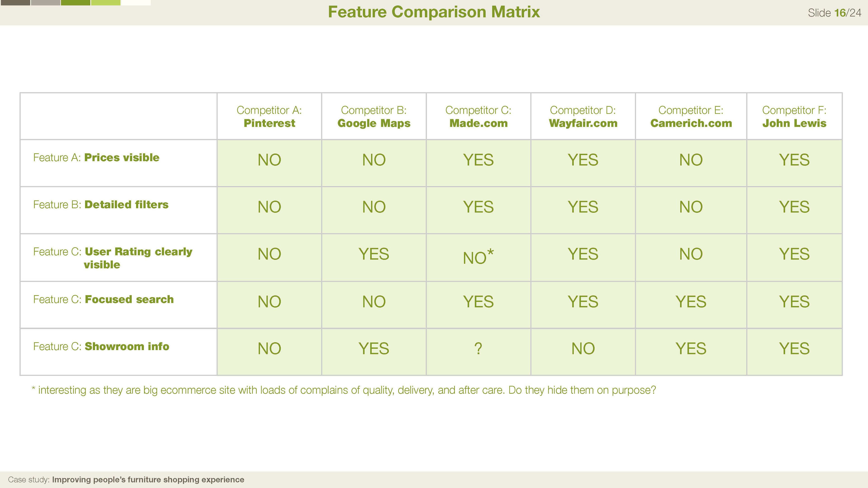This screenshot has width=868, height=488.
Task: Click Google Maps YES cell for User Rating
Action: 374,258
